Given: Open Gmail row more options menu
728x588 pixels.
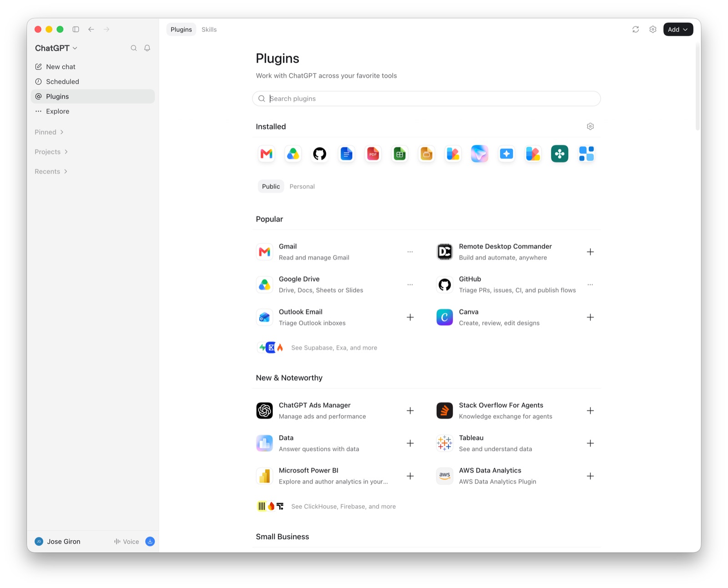Looking at the screenshot, I should 410,252.
